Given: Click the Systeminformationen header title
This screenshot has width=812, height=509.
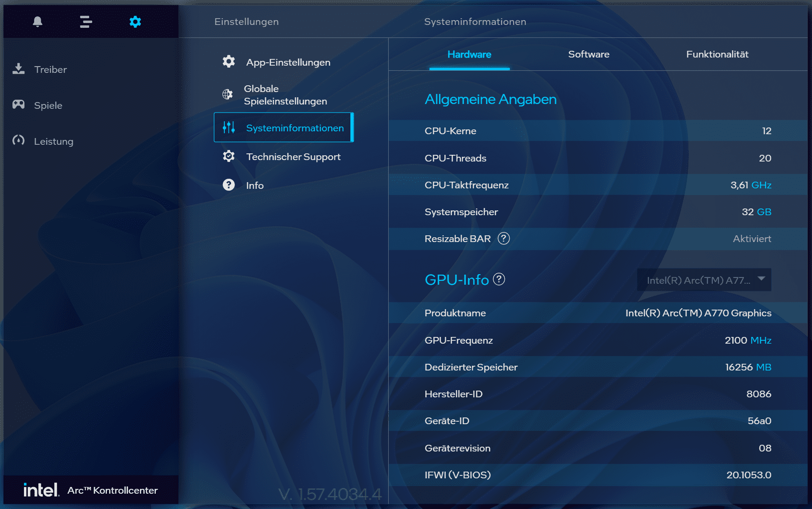Looking at the screenshot, I should pos(475,22).
